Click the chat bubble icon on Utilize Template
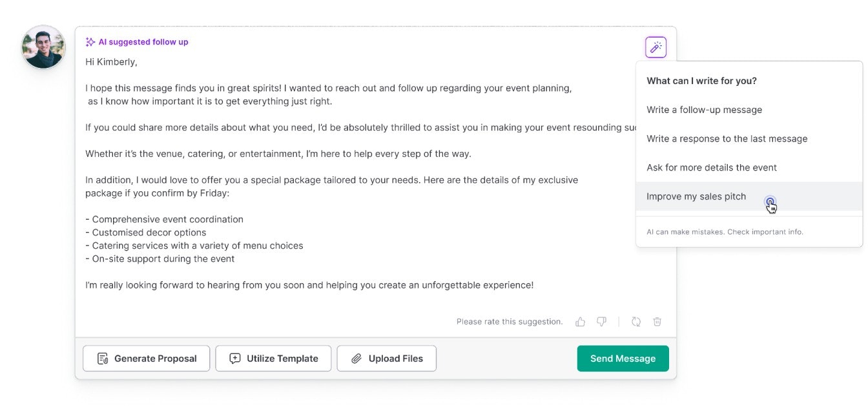The height and width of the screenshot is (411, 868). (234, 358)
